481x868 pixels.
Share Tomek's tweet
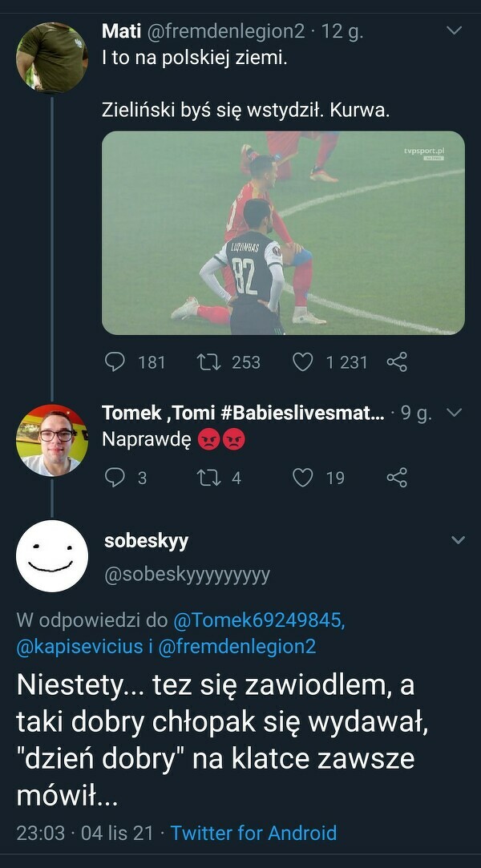(x=397, y=478)
